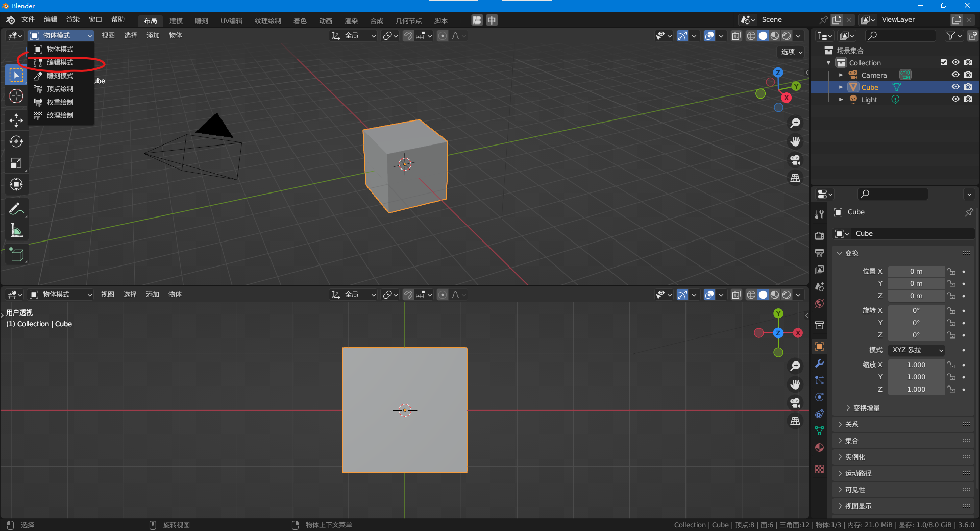Click the 位置 X value field
Image resolution: width=980 pixels, height=531 pixels.
point(916,271)
